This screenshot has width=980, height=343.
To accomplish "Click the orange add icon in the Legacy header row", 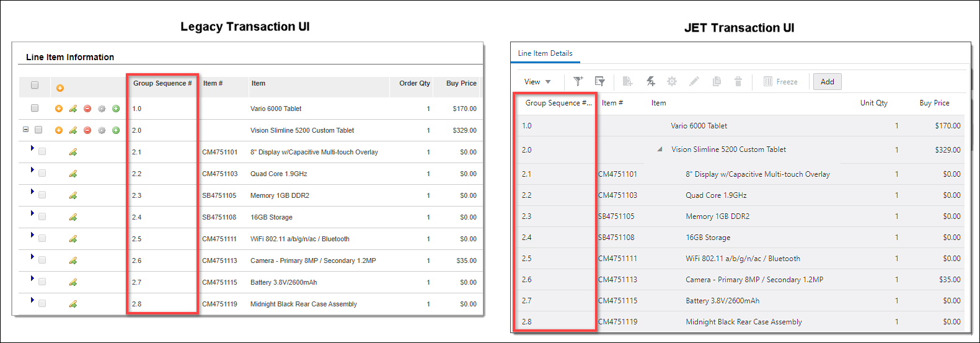I will click(60, 88).
